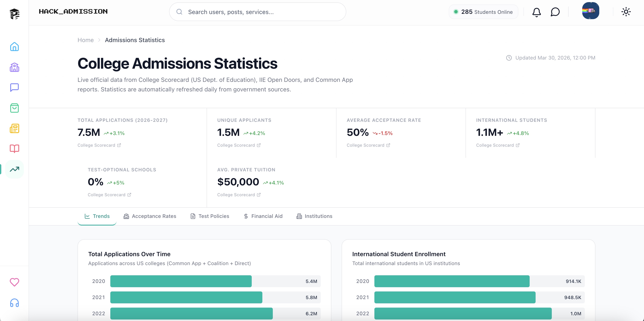Toggle the light/dark theme sun icon
Image resolution: width=644 pixels, height=321 pixels.
[x=626, y=12]
